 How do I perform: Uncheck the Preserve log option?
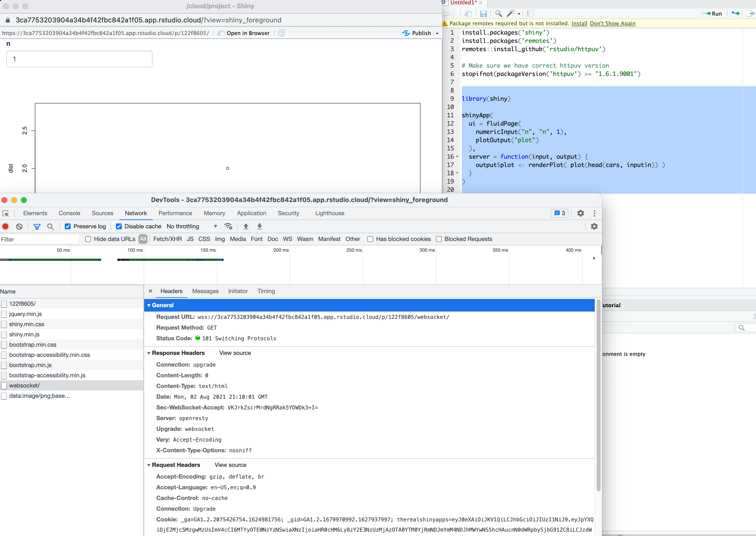pos(68,226)
